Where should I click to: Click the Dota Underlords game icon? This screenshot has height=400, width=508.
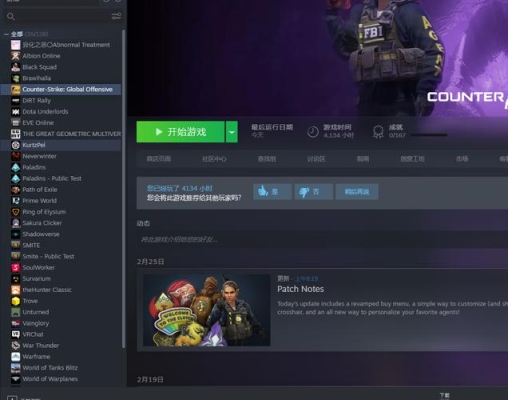point(16,112)
